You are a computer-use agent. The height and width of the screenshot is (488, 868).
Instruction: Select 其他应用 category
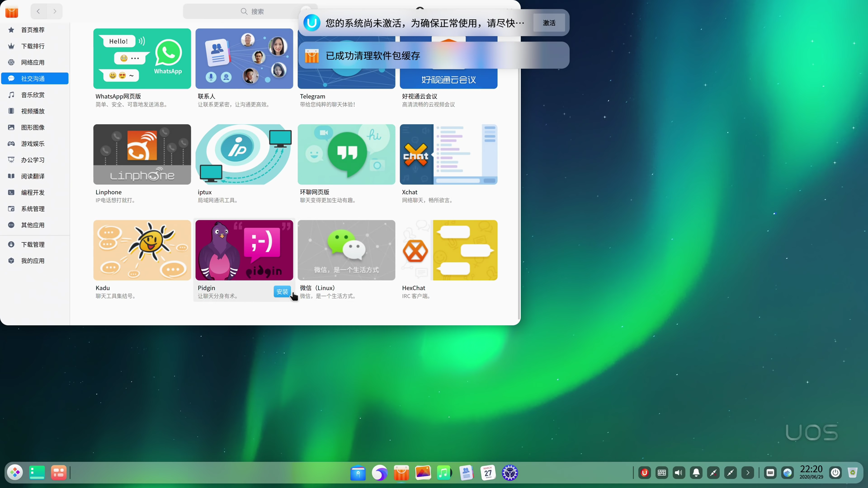coord(35,225)
